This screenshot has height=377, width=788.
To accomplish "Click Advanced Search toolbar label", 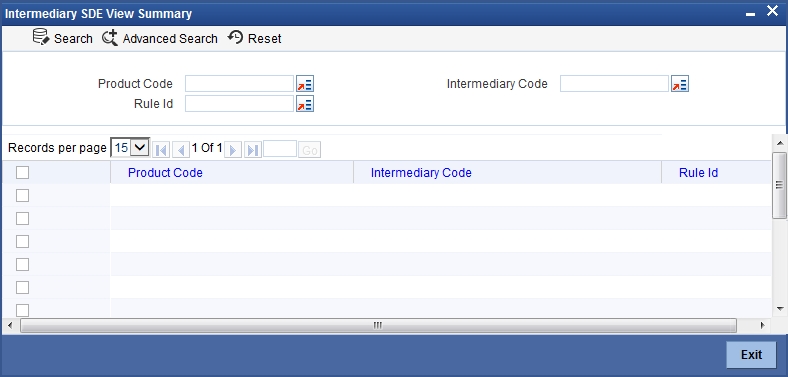I will tap(170, 39).
